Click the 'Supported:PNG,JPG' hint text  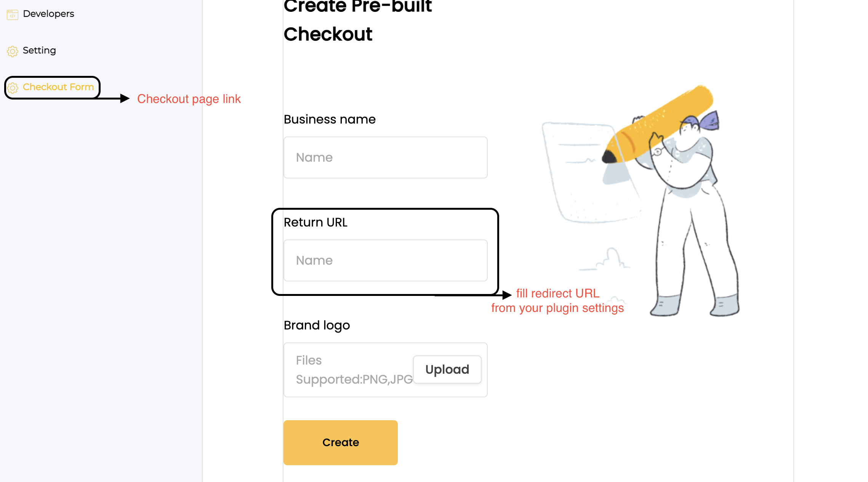354,379
